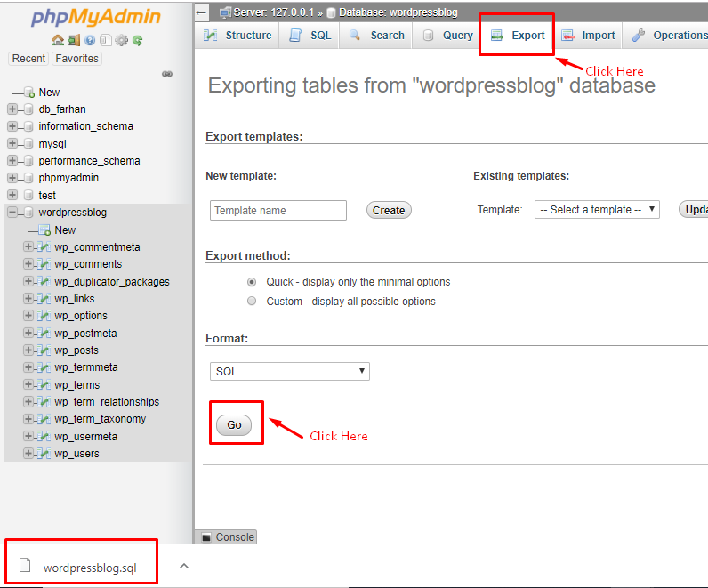The image size is (708, 588).
Task: Click the log out door icon
Action: coord(74,40)
